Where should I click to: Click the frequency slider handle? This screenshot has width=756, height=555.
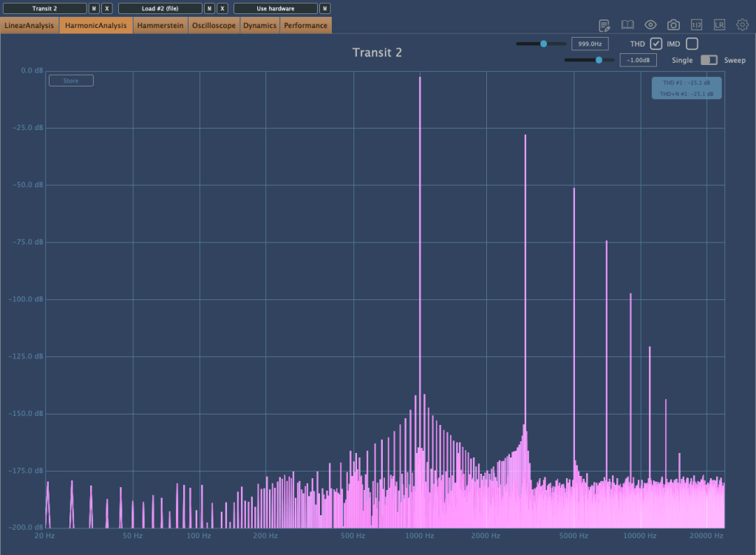click(x=544, y=44)
